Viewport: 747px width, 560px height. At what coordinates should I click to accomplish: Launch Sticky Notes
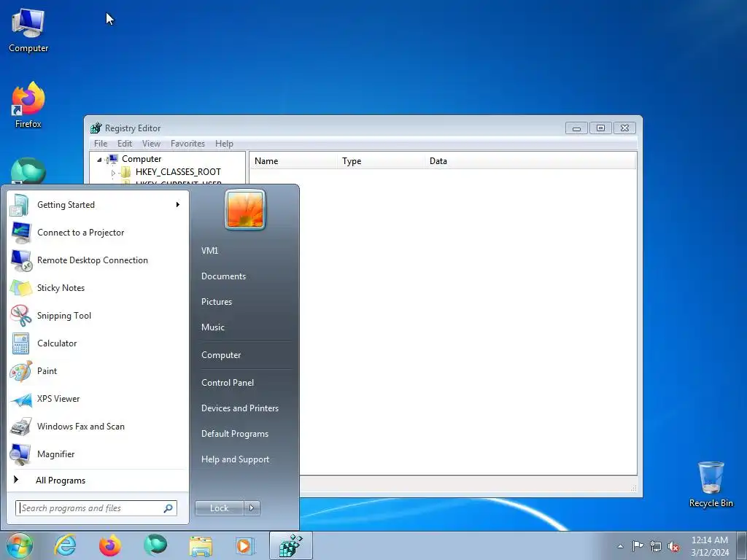pyautogui.click(x=97, y=287)
